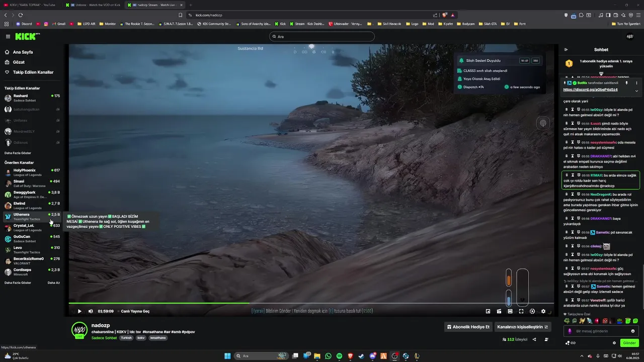Show more recommended channels at bottom
This screenshot has height=362, width=644.
coord(18,283)
